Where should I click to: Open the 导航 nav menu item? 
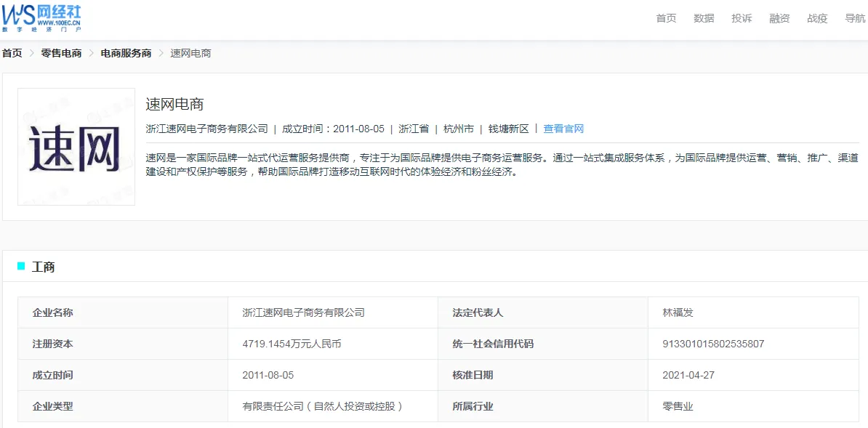pyautogui.click(x=855, y=18)
